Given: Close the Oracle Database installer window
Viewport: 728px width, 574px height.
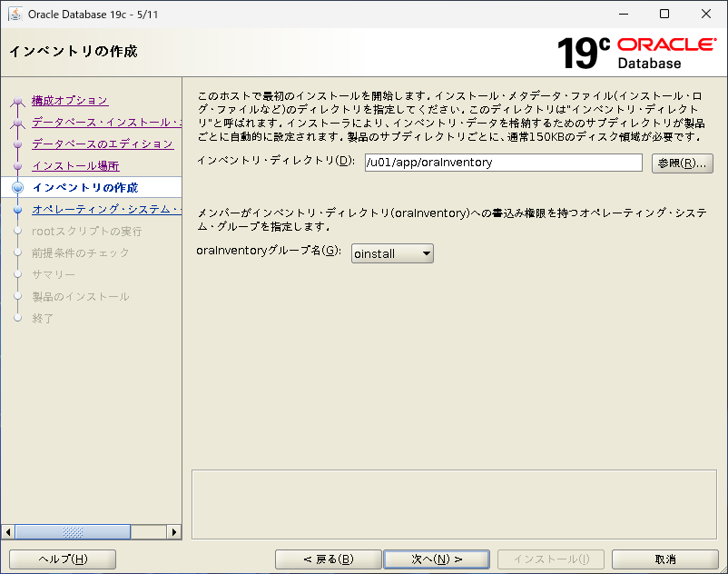Looking at the screenshot, I should point(705,14).
